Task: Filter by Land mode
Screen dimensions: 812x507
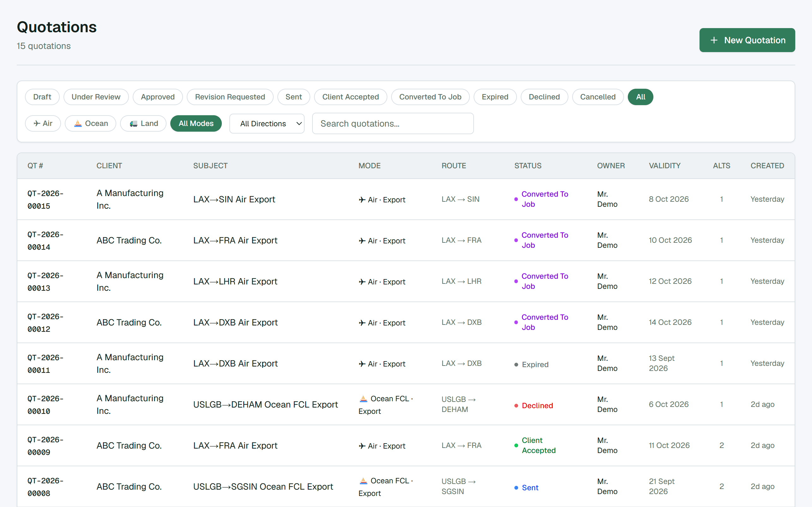Action: click(x=143, y=123)
